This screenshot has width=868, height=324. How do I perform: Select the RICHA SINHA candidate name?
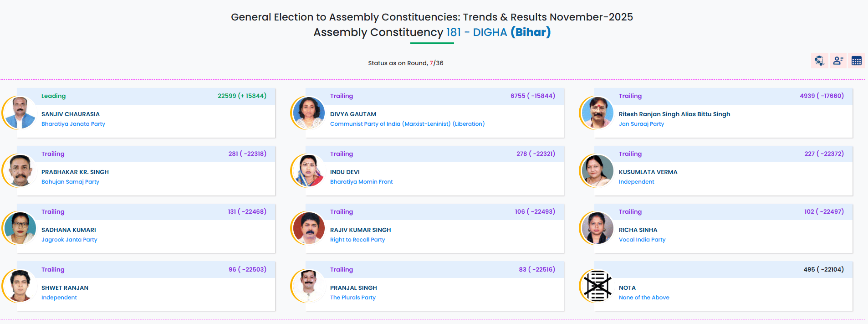coord(638,230)
